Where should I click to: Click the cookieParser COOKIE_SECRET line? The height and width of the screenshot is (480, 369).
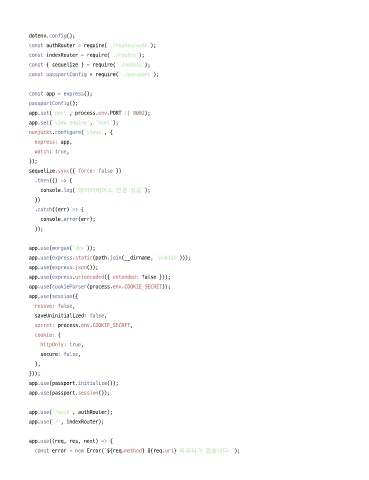tap(99, 287)
